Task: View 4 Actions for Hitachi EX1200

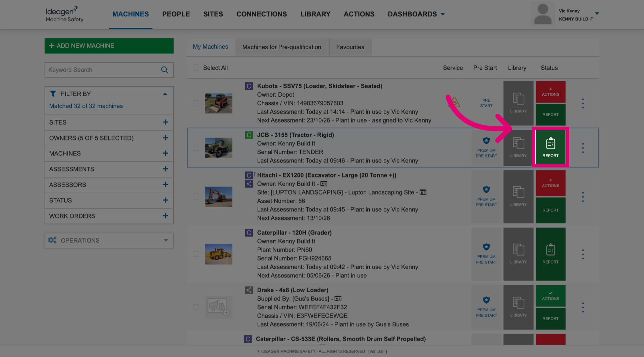Action: [x=550, y=183]
